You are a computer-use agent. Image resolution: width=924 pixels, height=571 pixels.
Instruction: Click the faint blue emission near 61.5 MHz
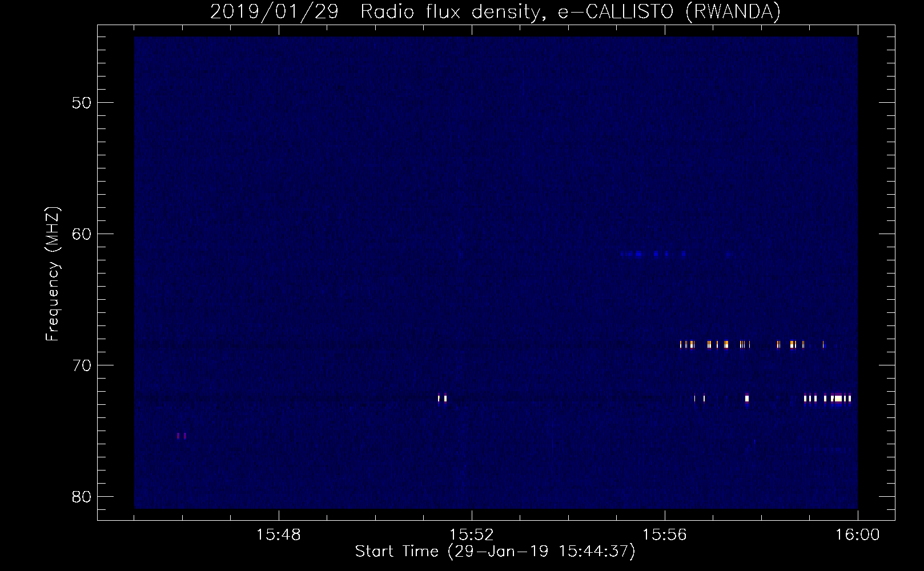pyautogui.click(x=653, y=254)
